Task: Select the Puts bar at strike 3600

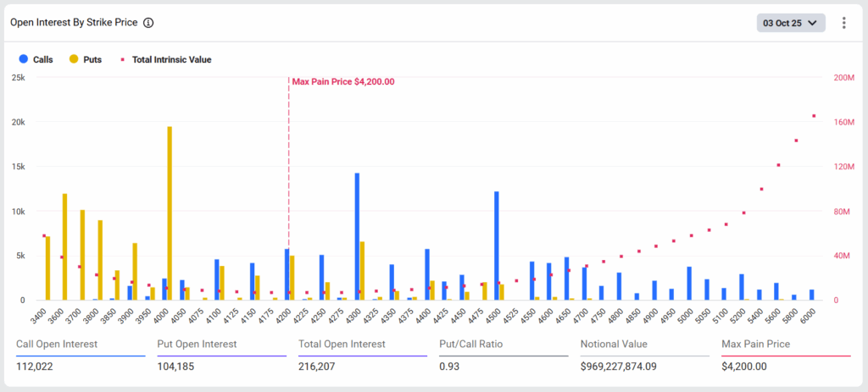Action: tap(64, 246)
